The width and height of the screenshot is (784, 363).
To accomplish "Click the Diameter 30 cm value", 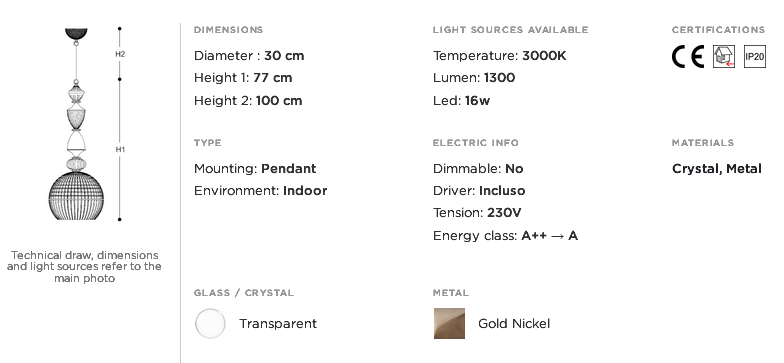I will click(284, 56).
